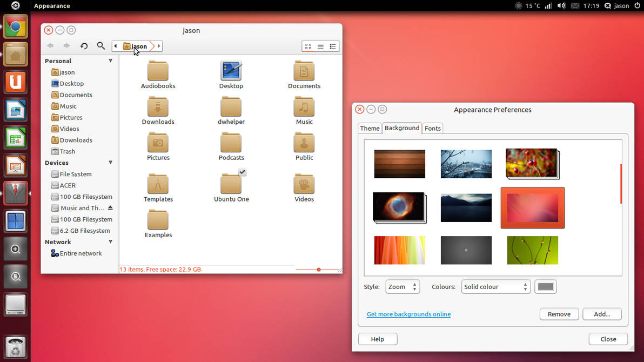The width and height of the screenshot is (644, 362).
Task: Select Trash in the Personal sidebar
Action: (64, 152)
